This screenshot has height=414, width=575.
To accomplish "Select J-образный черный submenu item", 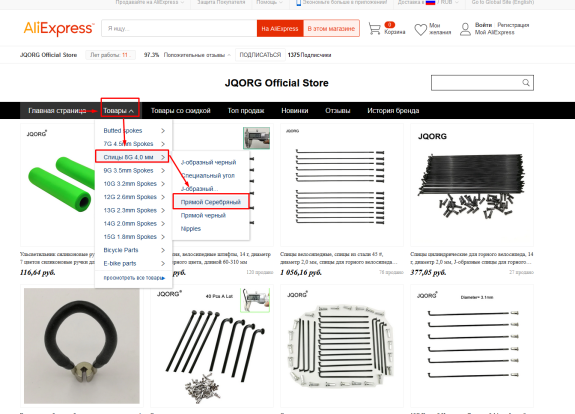I will [x=208, y=162].
